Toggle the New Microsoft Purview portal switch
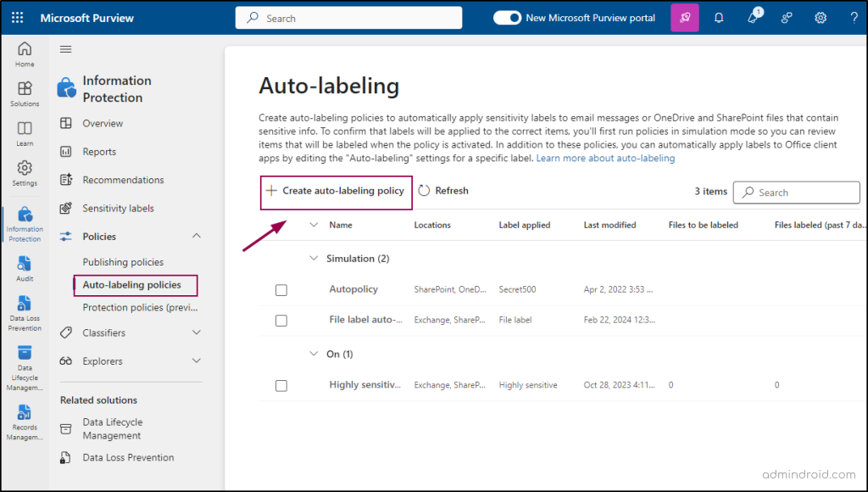Viewport: 868px width, 492px height. [x=507, y=18]
